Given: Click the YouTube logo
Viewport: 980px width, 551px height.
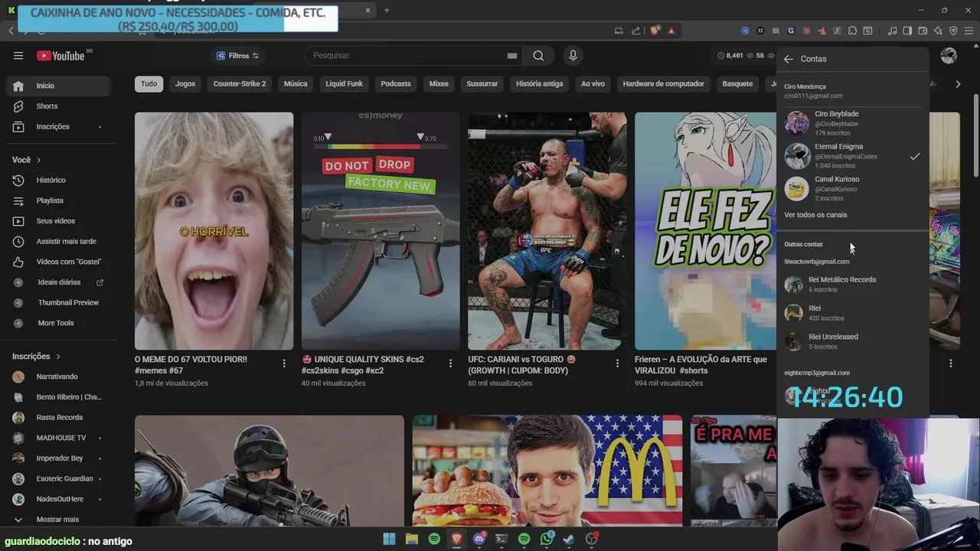Looking at the screenshot, I should pyautogui.click(x=60, y=55).
